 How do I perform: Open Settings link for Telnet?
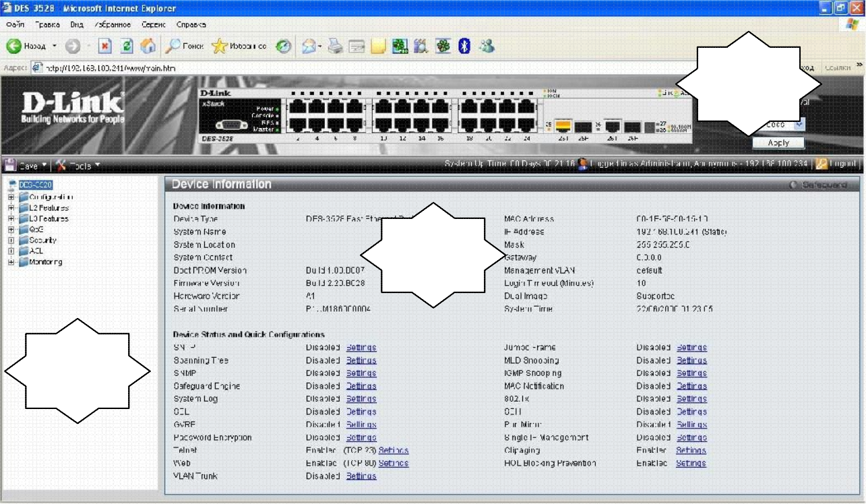[394, 450]
